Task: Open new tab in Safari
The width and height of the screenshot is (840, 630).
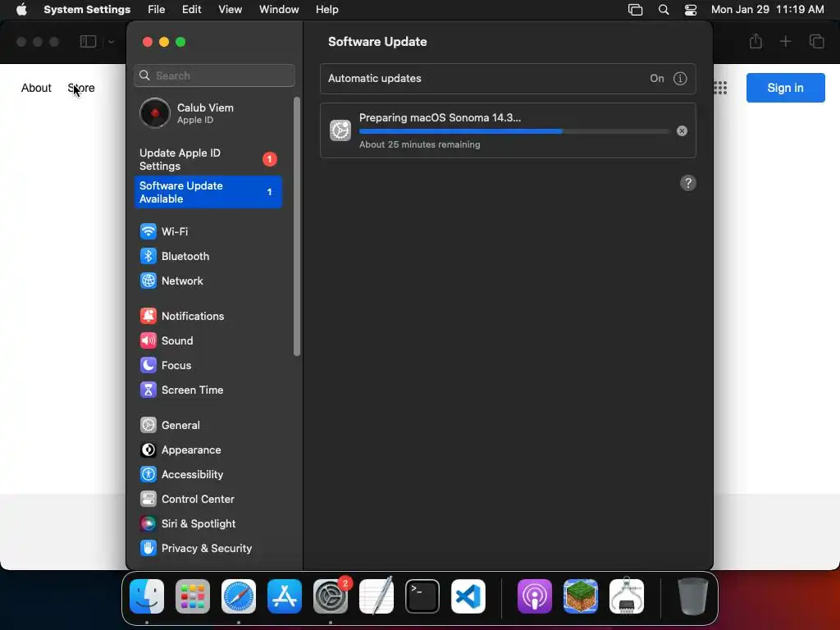Action: (785, 41)
